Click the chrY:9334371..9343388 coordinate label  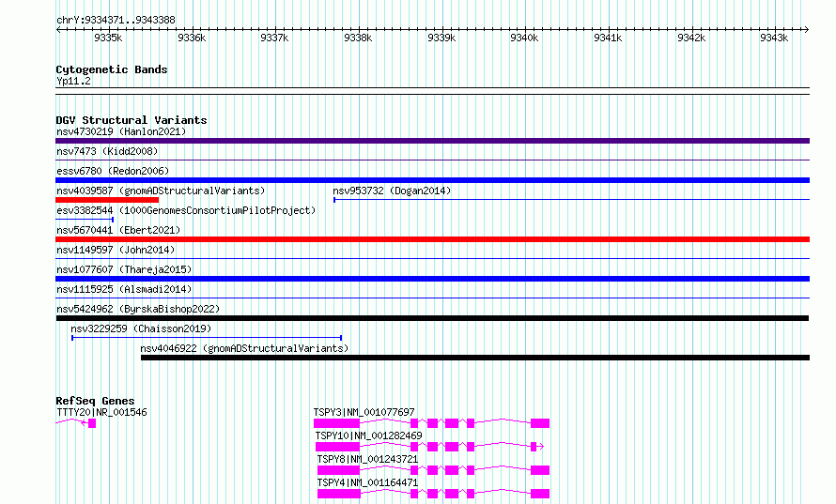coord(116,20)
